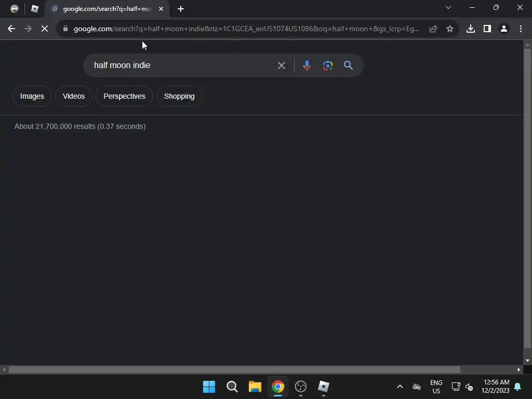The width and height of the screenshot is (532, 399).
Task: Open the cloud sync tray icon
Action: (x=417, y=387)
